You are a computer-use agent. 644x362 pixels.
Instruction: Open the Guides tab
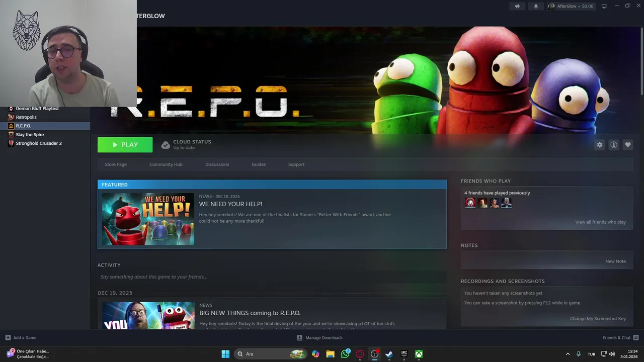259,164
